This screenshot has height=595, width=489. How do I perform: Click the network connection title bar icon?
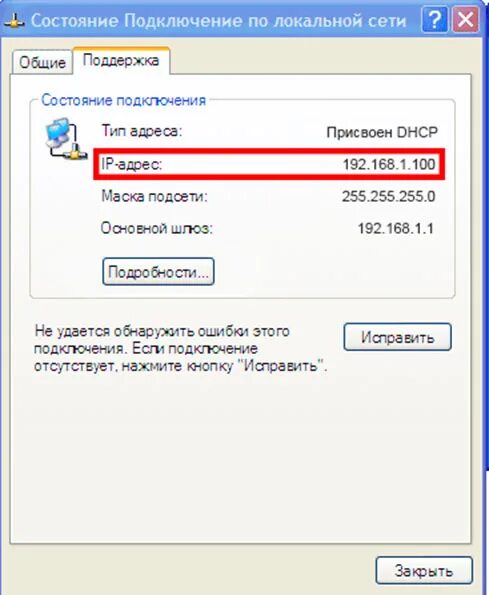tap(14, 21)
